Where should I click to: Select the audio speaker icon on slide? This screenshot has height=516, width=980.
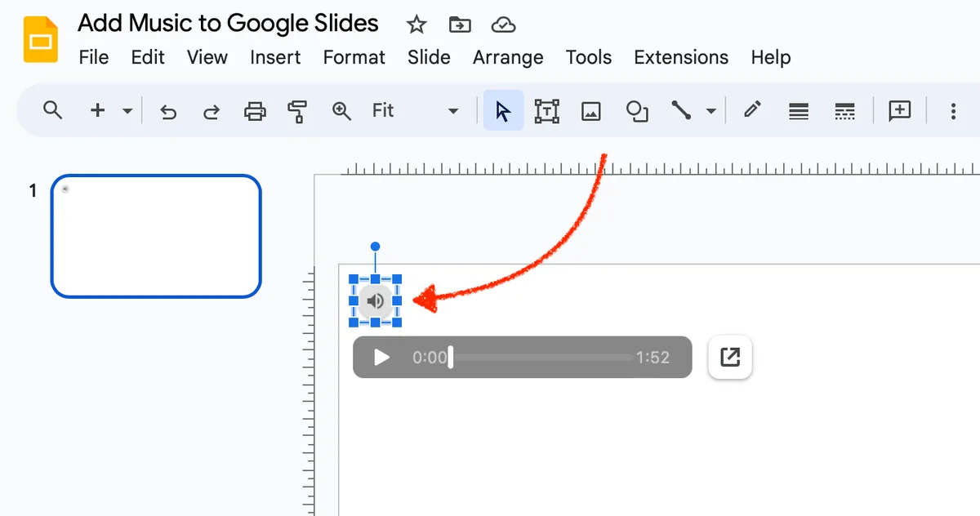[376, 301]
